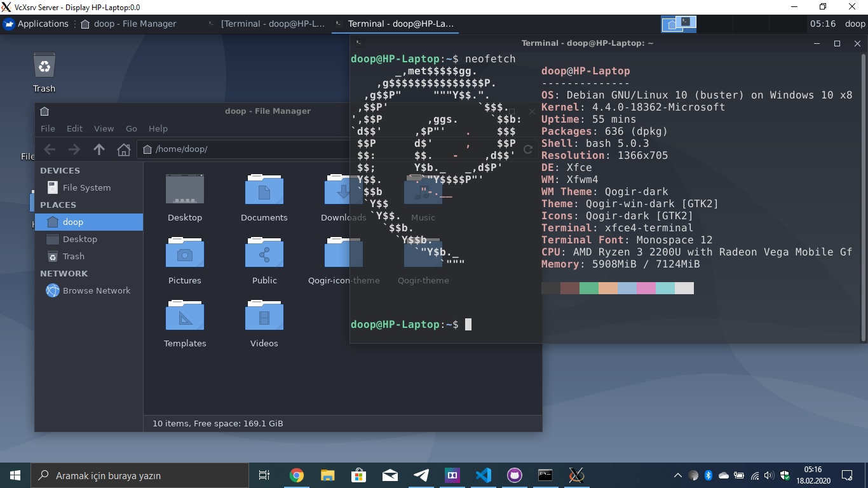The width and height of the screenshot is (868, 488).
Task: Open File menu in File Manager
Action: (x=48, y=128)
